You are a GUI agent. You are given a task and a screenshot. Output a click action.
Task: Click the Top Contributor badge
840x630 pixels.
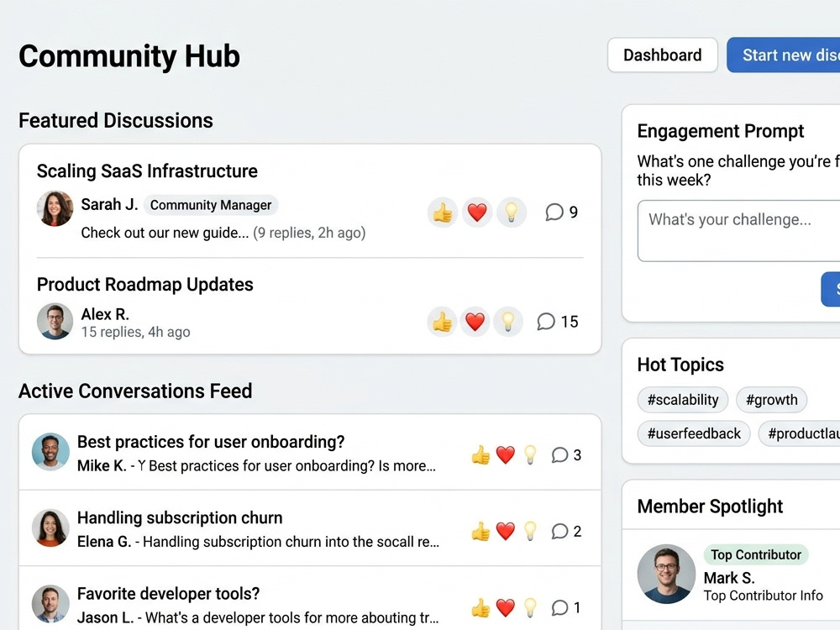pos(756,554)
